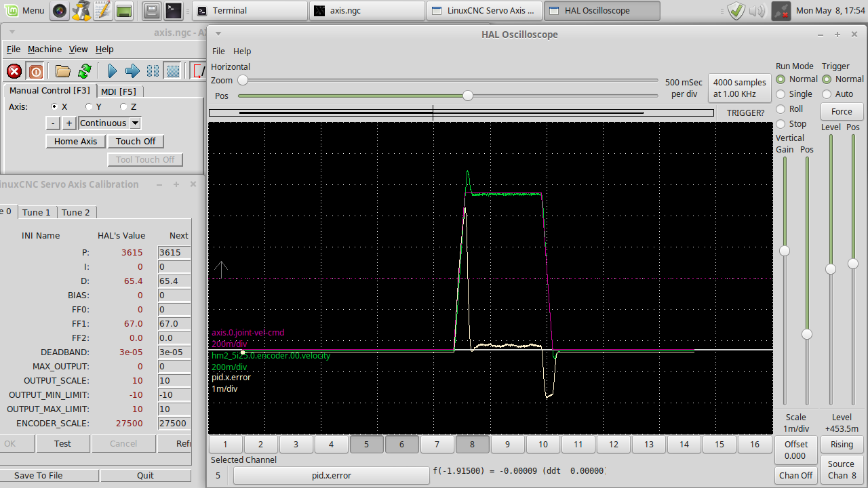Reload current file with green arrows icon
The image size is (868, 488).
pos(85,70)
